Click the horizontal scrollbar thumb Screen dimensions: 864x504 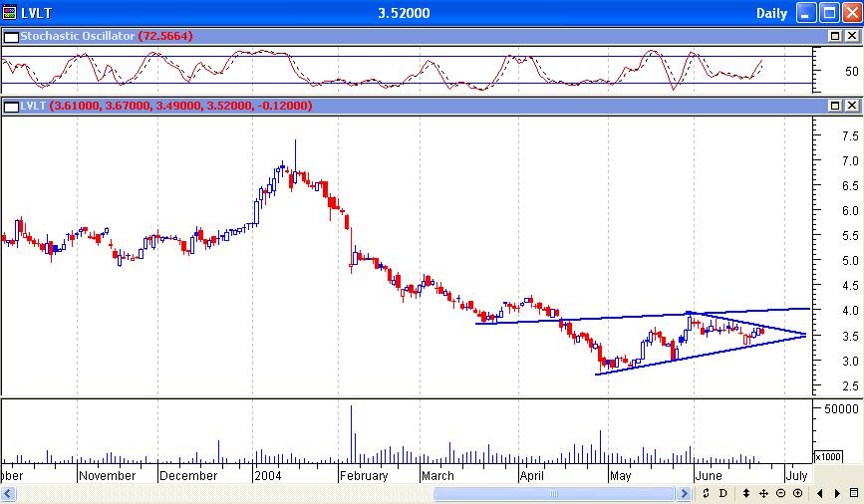pyautogui.click(x=554, y=493)
